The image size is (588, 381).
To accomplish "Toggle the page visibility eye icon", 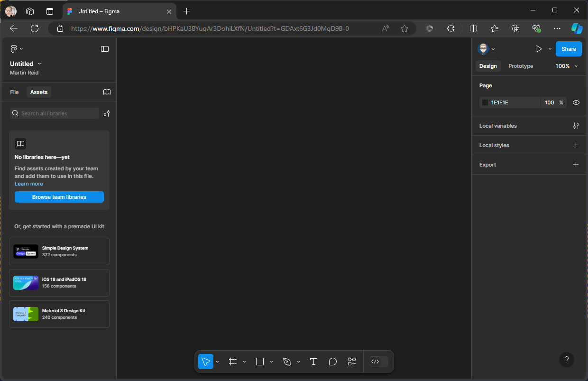I will [x=576, y=102].
